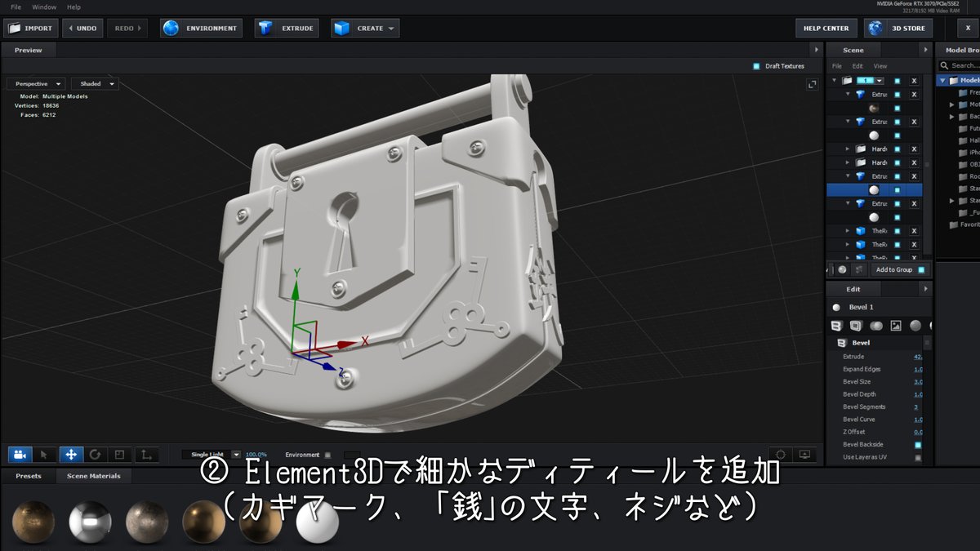
Task: Toggle visibility of the topmost Extrus model
Action: (x=897, y=95)
